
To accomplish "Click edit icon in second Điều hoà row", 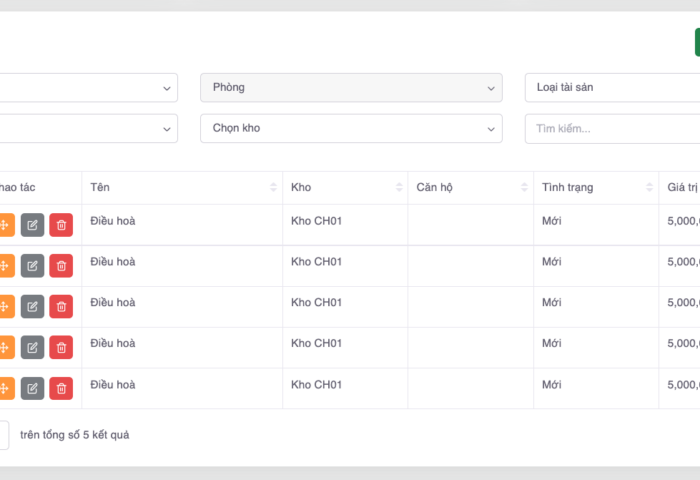I will [x=32, y=266].
